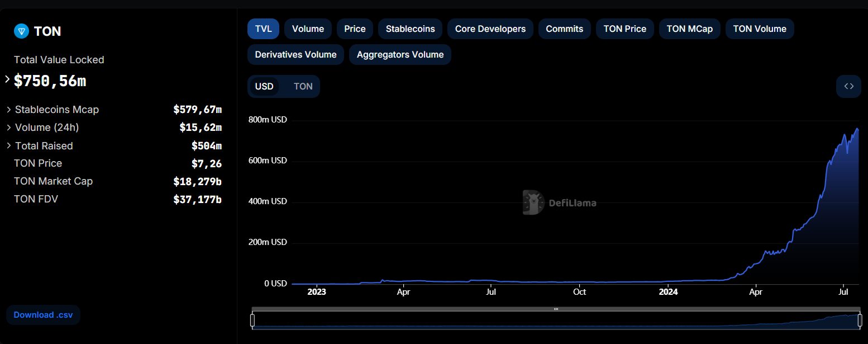Click the TON FDV label
The width and height of the screenshot is (868, 344).
point(36,199)
